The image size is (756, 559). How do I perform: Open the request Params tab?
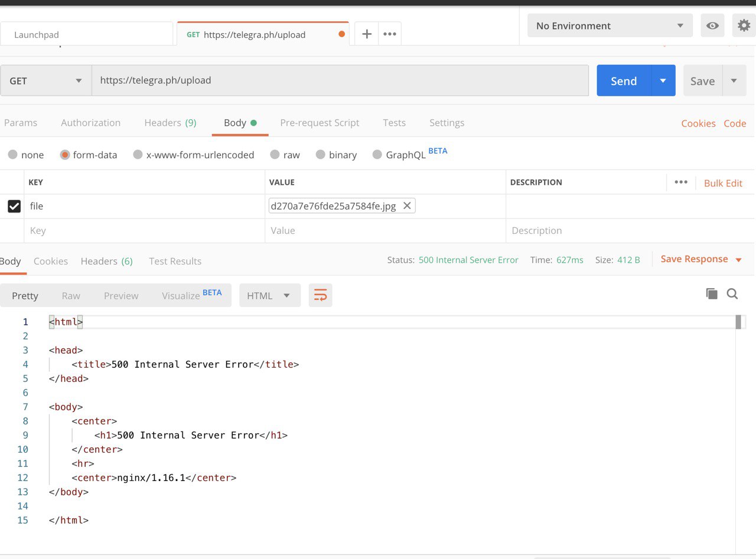point(21,123)
